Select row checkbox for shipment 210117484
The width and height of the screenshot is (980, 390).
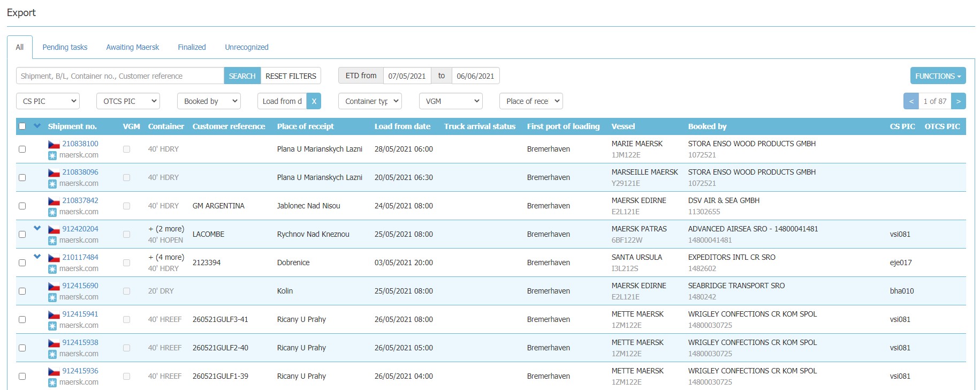(x=22, y=262)
